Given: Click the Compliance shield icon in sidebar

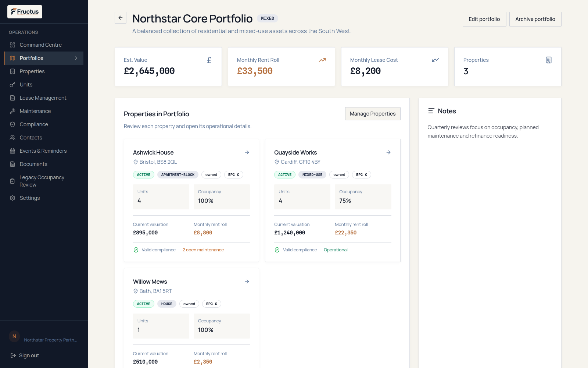Looking at the screenshot, I should click(x=12, y=124).
